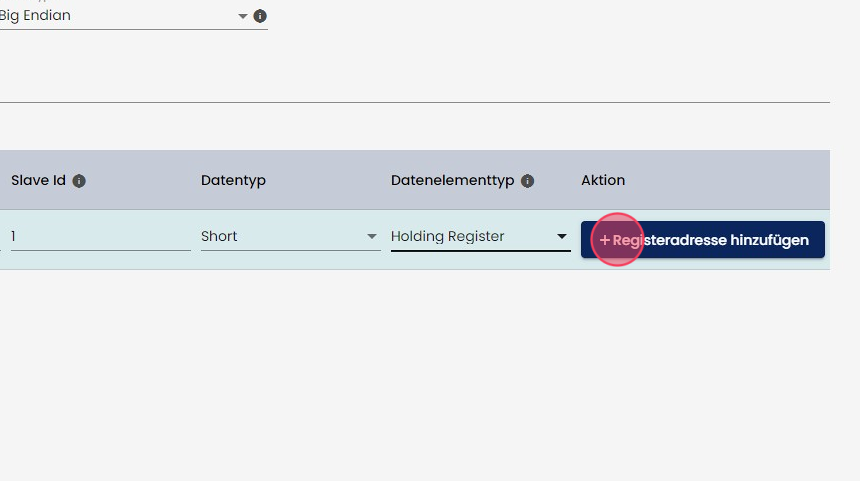
Task: Click the 'Holding Register' value text
Action: (447, 237)
